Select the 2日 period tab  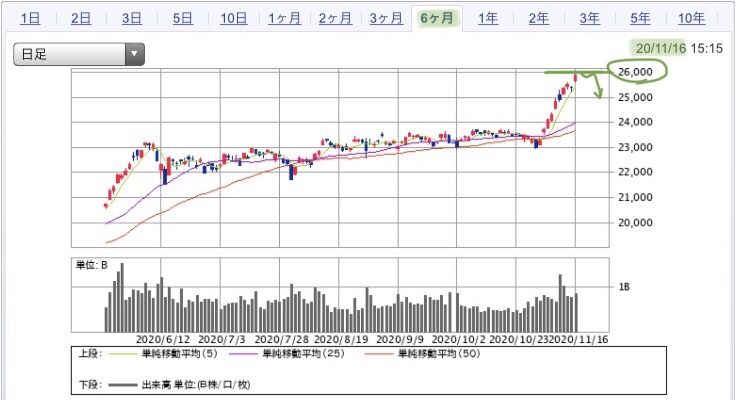tap(81, 18)
